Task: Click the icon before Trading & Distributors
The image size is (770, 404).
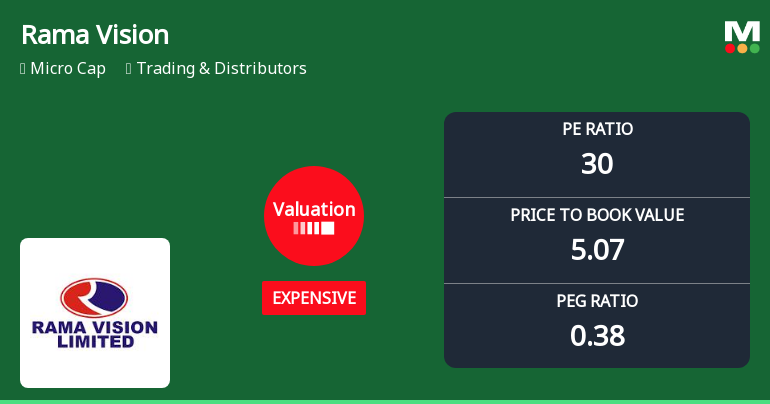Action: pos(129,69)
